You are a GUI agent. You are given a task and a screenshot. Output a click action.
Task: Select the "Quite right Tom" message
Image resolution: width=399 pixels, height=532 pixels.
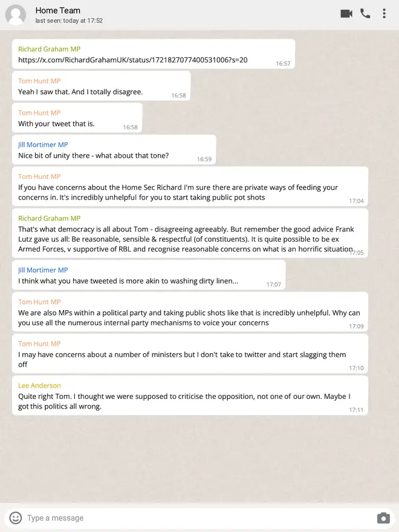190,395
